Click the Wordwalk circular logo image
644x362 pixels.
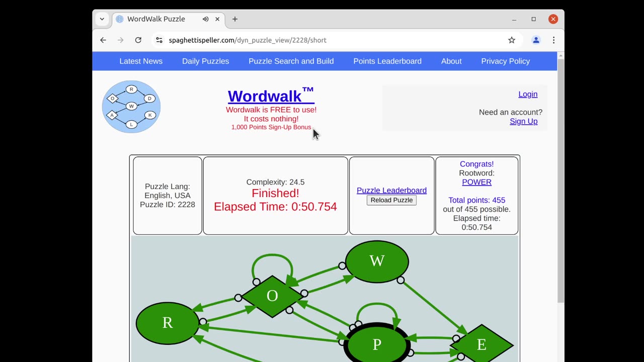131,107
